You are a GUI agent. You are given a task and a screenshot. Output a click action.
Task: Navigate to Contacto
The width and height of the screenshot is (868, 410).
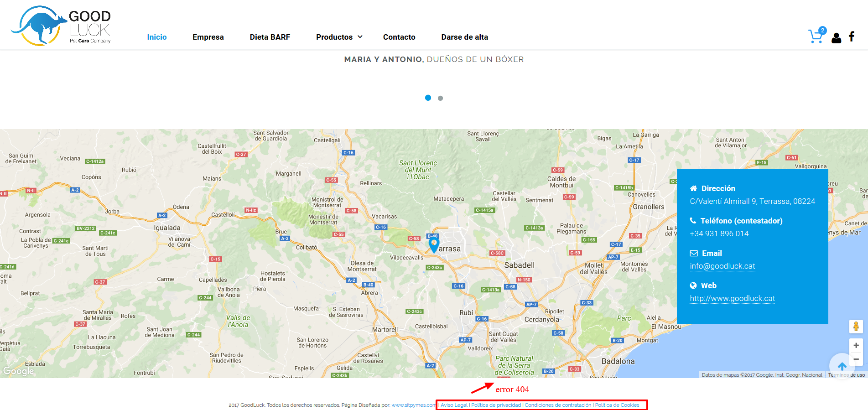coord(399,37)
